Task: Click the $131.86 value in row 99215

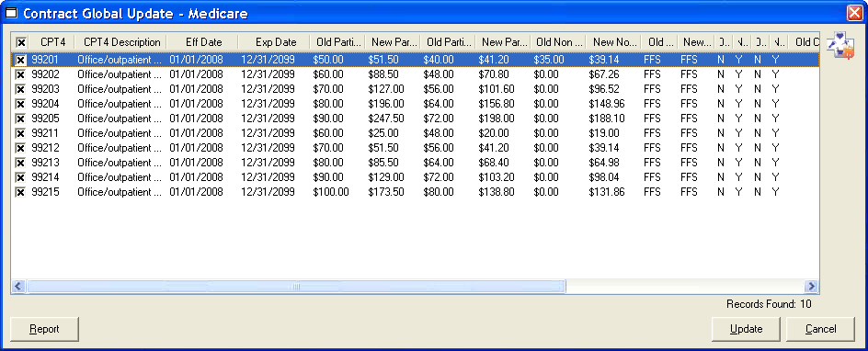Action: click(x=607, y=192)
